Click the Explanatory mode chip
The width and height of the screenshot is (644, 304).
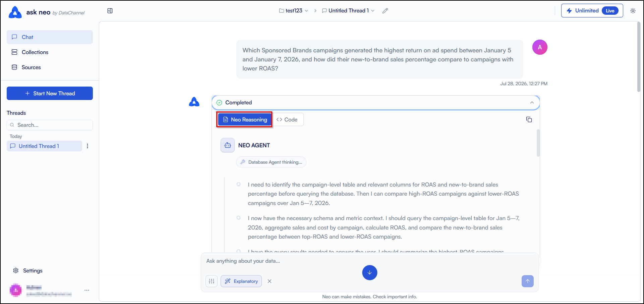tap(241, 281)
